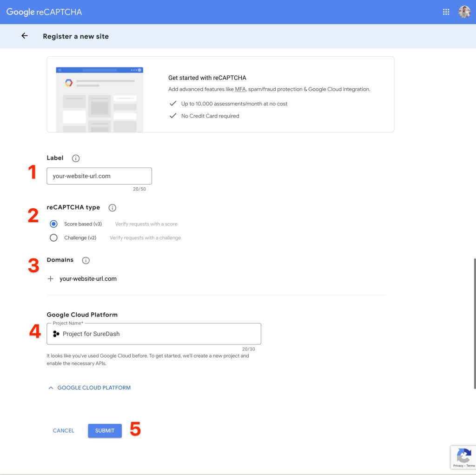Click the plus icon to add domain
The height and width of the screenshot is (475, 476).
click(x=51, y=278)
